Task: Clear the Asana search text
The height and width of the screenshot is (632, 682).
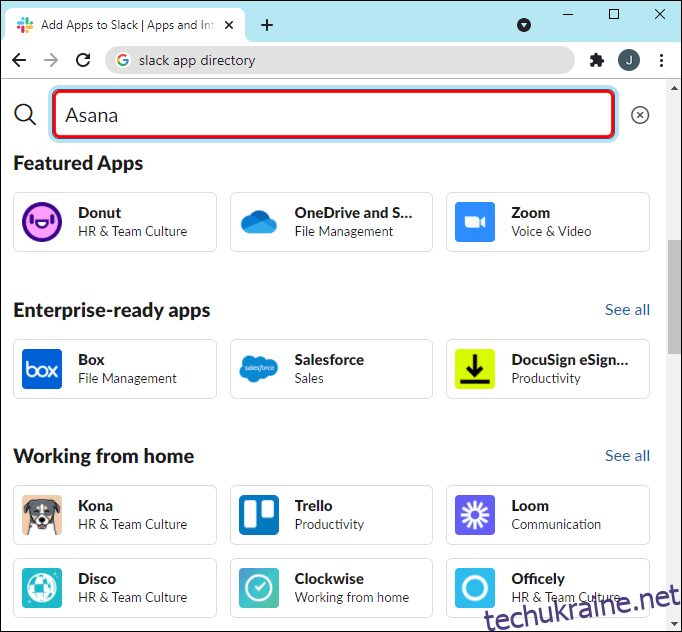Action: [x=640, y=115]
